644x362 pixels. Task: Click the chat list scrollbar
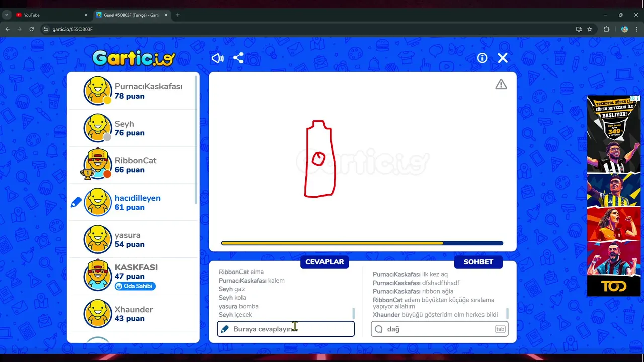507,313
